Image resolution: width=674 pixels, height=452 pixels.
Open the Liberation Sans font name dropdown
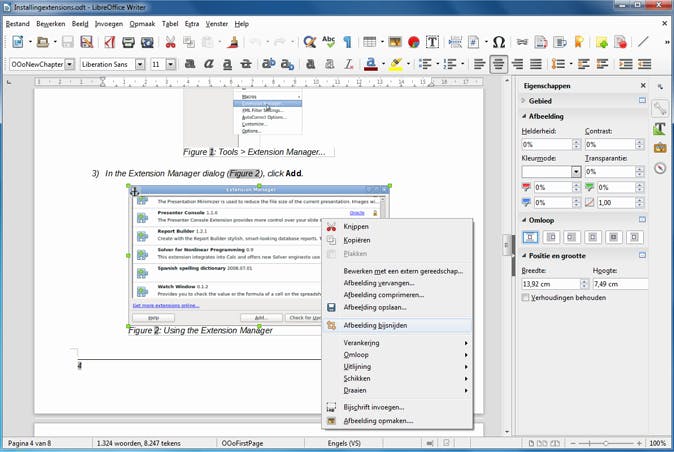tap(142, 64)
